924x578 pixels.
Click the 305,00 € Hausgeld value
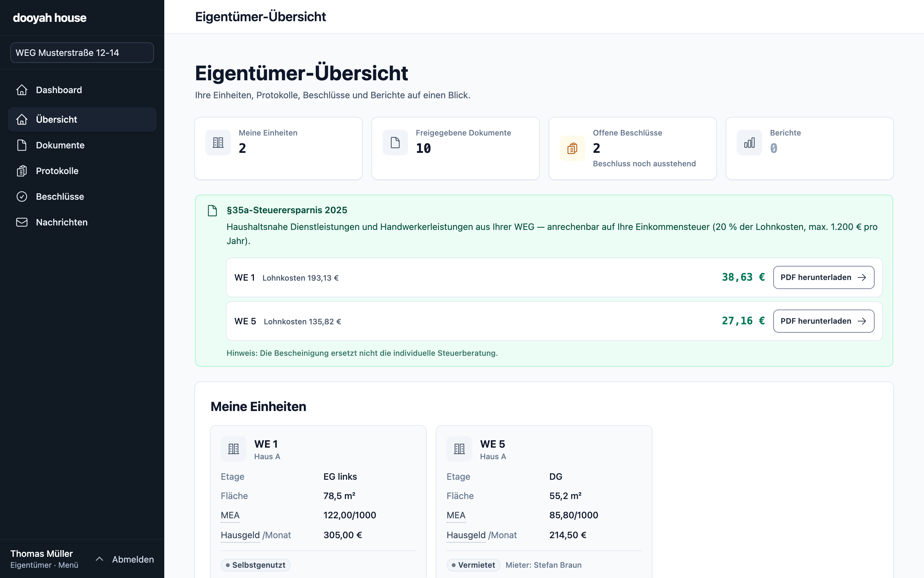point(343,535)
